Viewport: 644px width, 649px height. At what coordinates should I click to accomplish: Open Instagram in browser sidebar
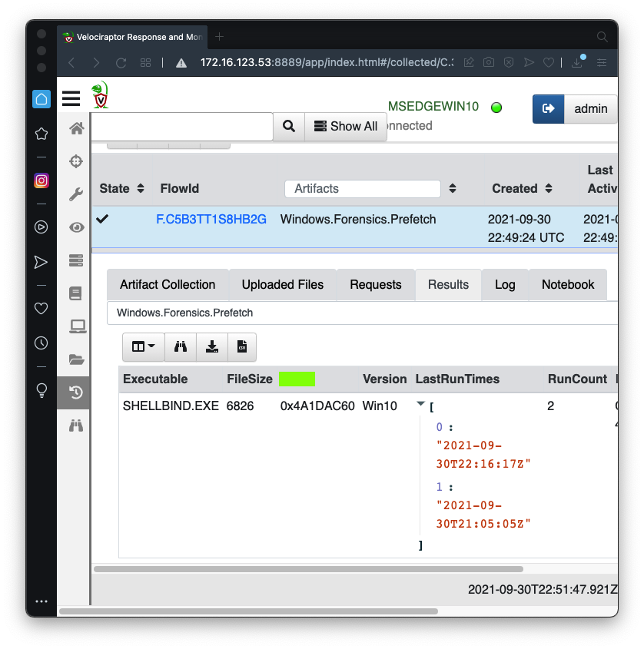[x=41, y=180]
